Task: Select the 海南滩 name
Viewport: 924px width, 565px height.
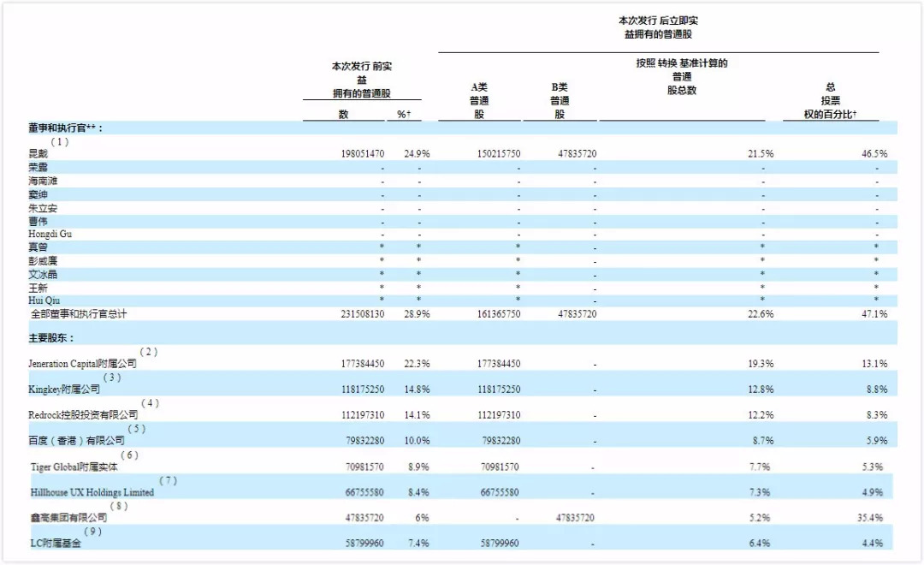Action: pyautogui.click(x=43, y=181)
